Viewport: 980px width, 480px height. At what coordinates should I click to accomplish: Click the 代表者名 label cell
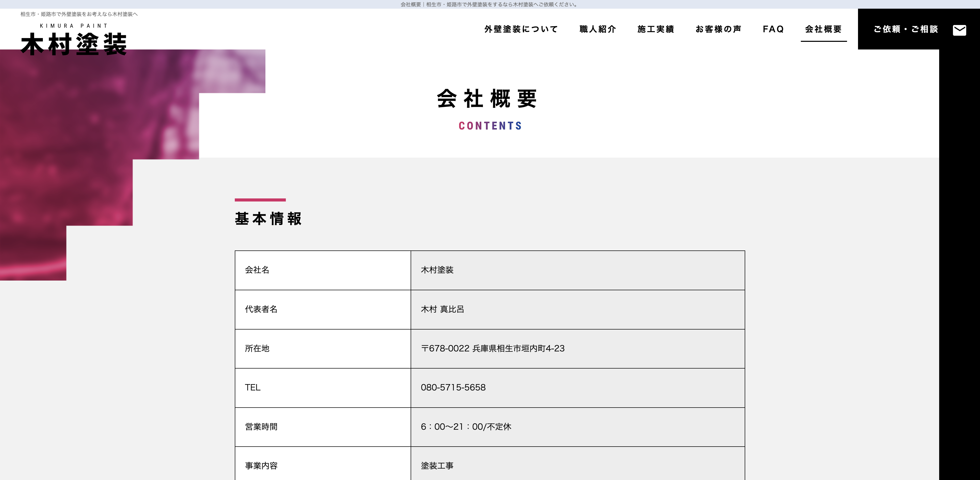tap(323, 310)
